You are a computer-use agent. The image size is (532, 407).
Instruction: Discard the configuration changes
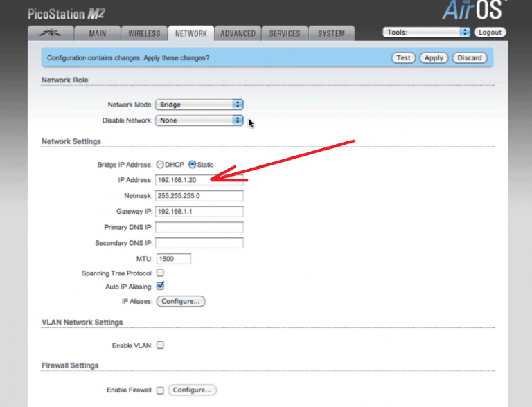470,57
